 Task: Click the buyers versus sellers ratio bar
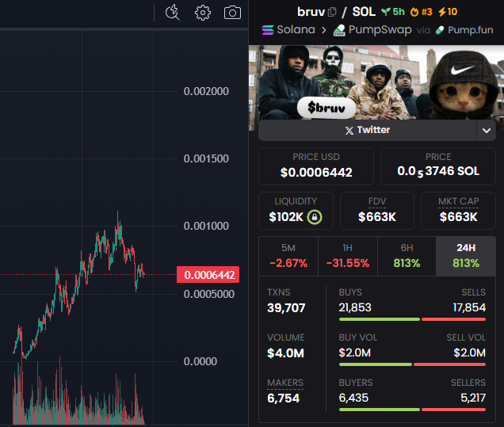pos(412,410)
